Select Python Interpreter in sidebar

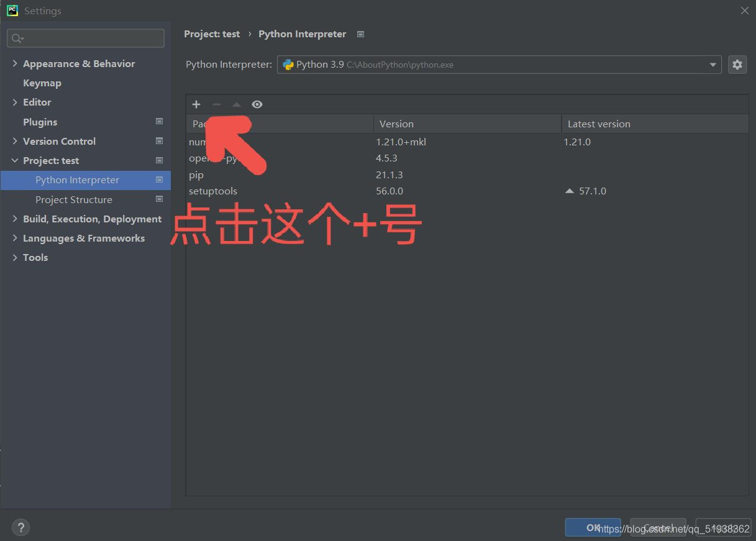pos(86,180)
